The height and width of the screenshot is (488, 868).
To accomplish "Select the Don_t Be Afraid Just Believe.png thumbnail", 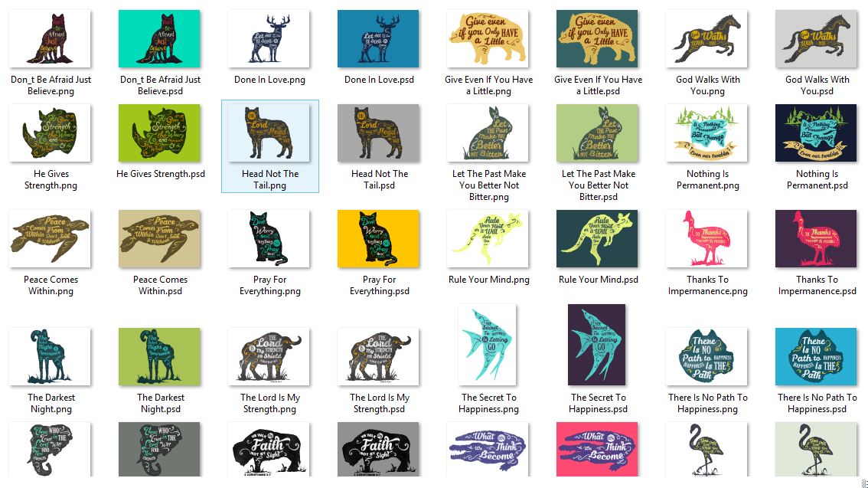I will 51,39.
